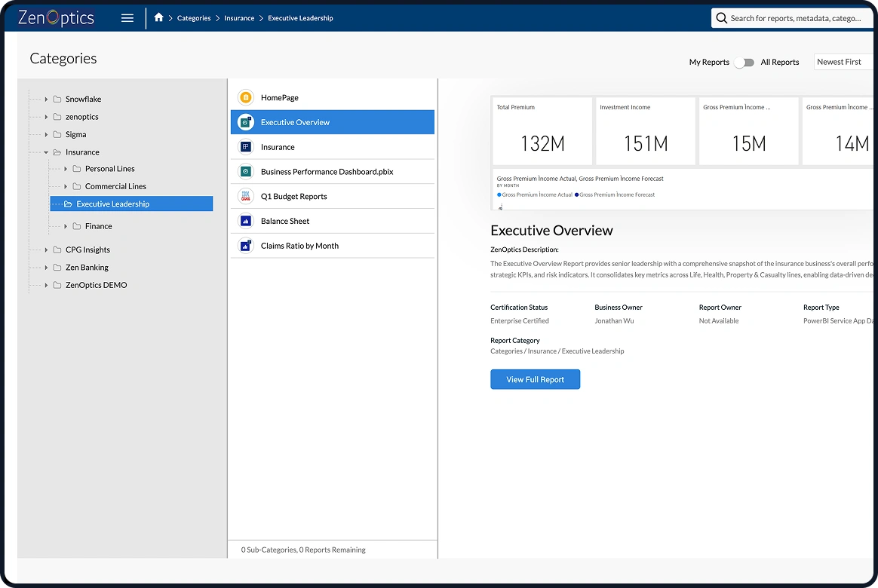
Task: Click the search reports input field
Action: coord(795,18)
